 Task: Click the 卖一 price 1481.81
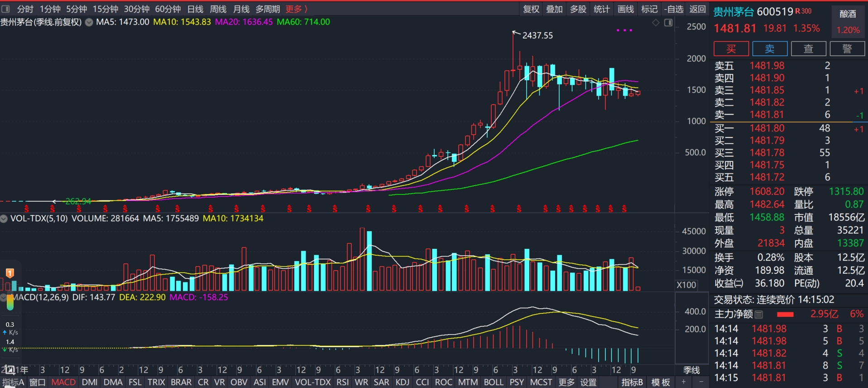coord(767,115)
